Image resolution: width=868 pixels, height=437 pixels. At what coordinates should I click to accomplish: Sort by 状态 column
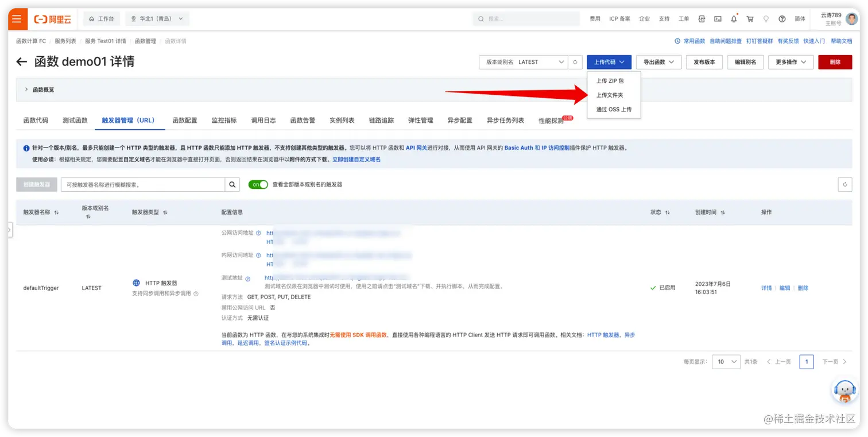668,212
